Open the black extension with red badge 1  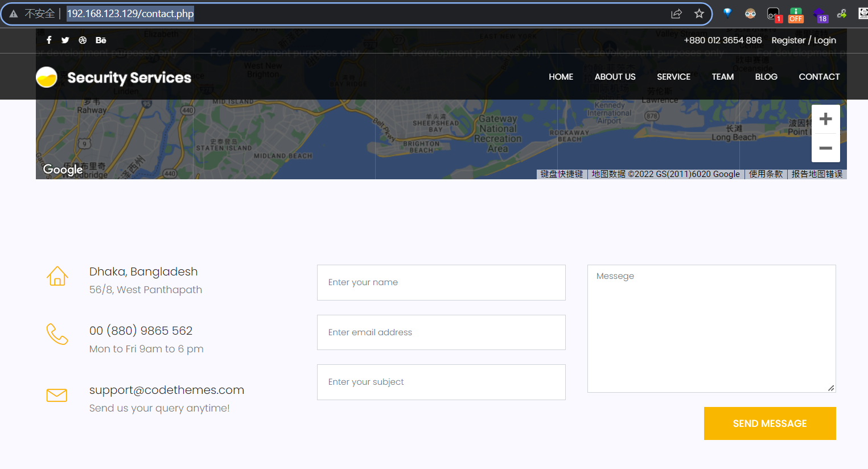point(774,15)
